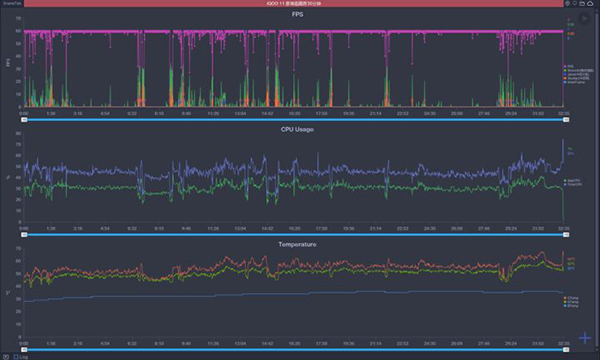Click the right handle of FPS range slider
This screenshot has height=360, width=600.
tap(566, 120)
